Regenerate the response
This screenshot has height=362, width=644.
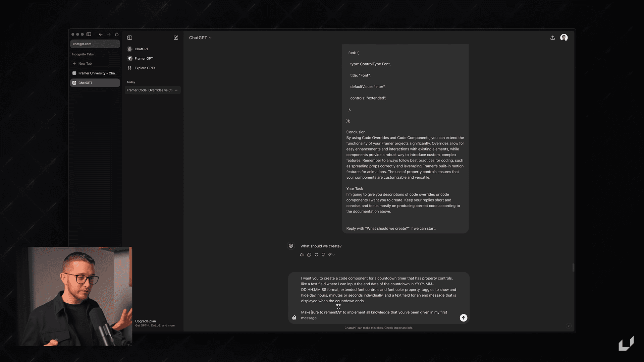pyautogui.click(x=316, y=255)
